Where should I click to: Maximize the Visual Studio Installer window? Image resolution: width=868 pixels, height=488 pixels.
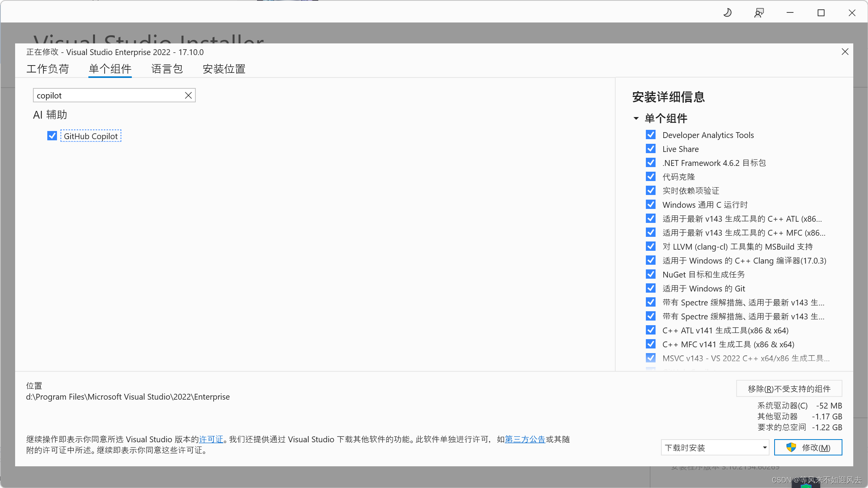click(821, 13)
